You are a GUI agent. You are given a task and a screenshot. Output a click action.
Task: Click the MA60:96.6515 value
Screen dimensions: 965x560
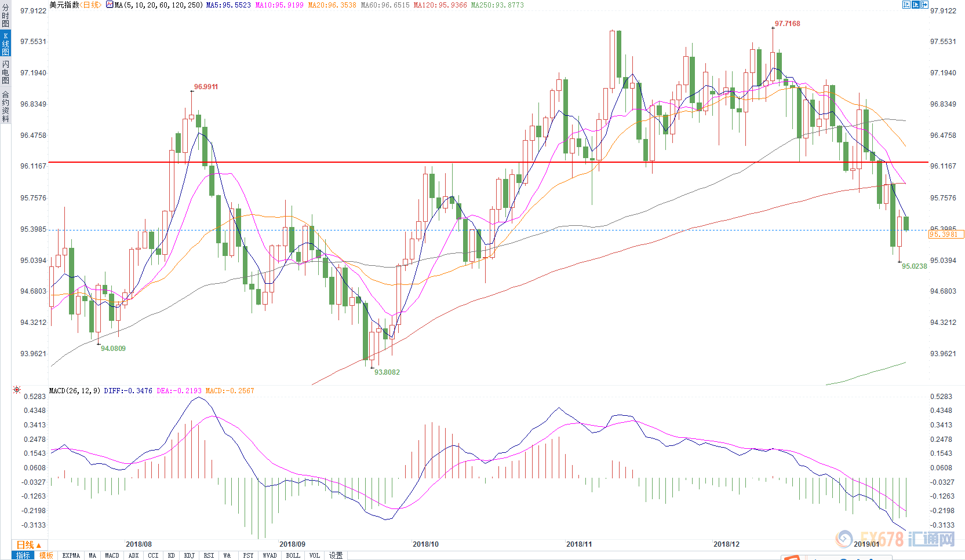point(385,5)
